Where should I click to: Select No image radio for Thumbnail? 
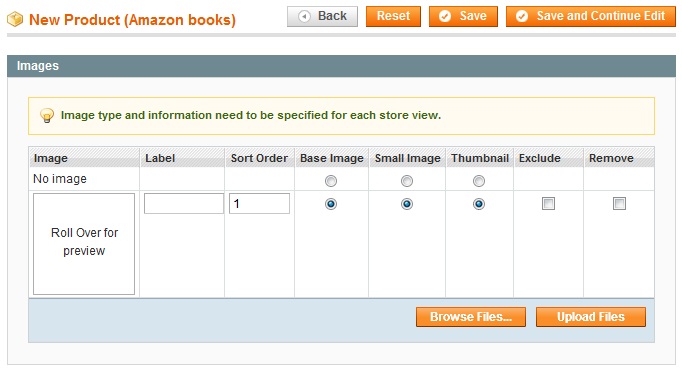point(479,181)
